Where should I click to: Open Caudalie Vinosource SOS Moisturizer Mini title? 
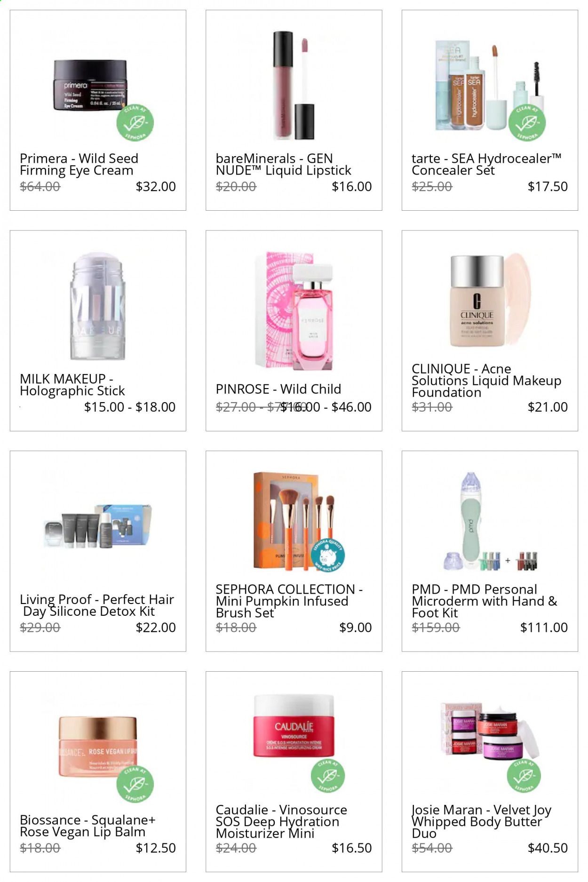point(281,821)
